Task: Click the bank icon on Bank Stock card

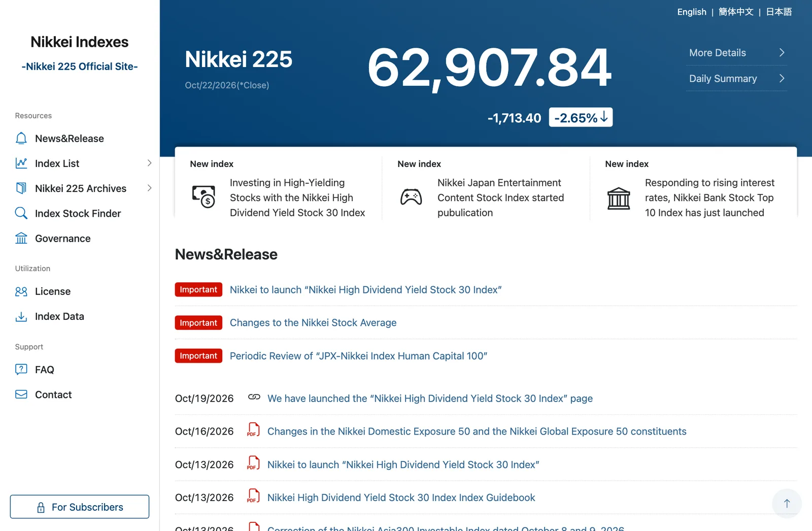Action: click(619, 198)
